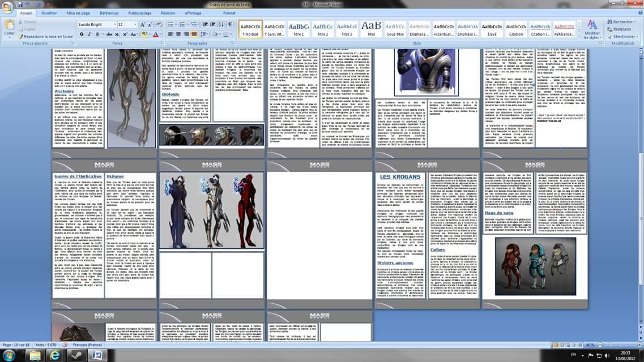644x362 pixels.
Task: Toggle justified alignment
Action: tap(194, 35)
